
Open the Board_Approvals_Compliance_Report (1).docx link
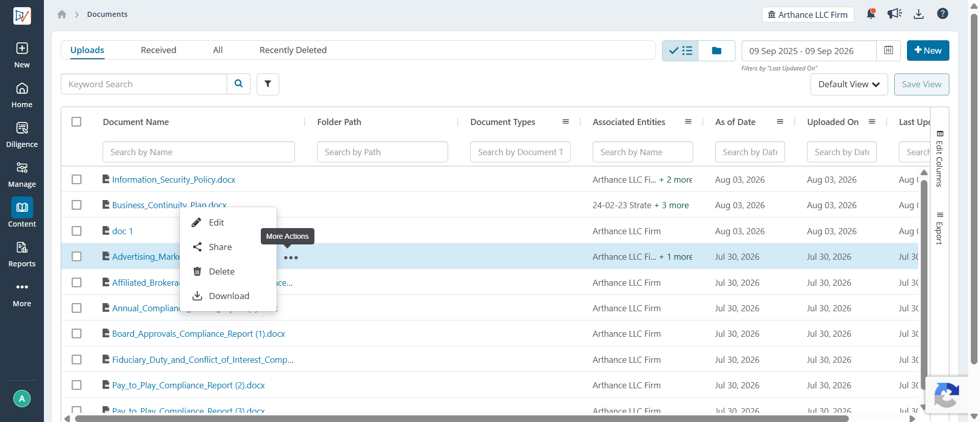click(x=199, y=334)
